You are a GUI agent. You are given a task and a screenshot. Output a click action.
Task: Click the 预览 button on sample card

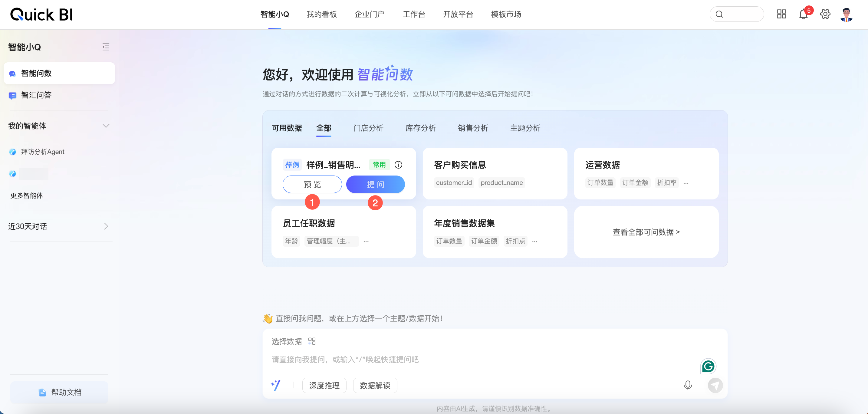pyautogui.click(x=312, y=184)
